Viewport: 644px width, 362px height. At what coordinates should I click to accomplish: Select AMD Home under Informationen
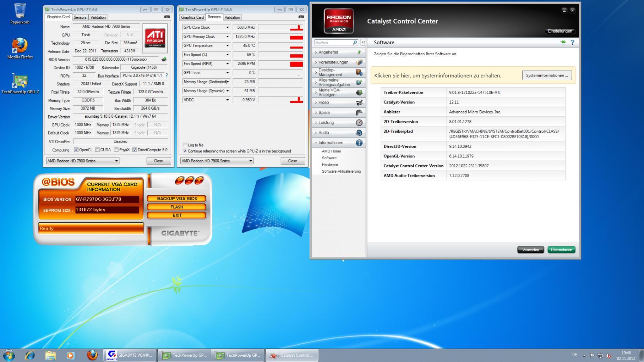[x=331, y=151]
